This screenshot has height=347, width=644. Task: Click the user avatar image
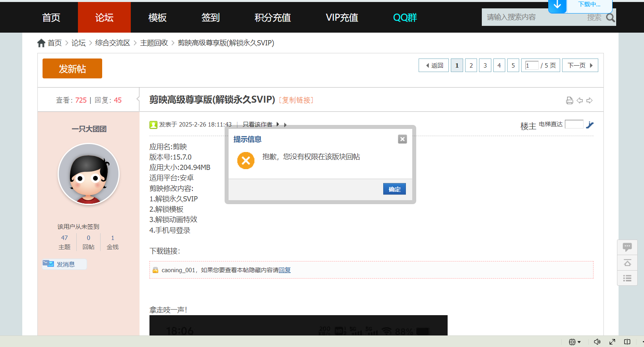89,174
